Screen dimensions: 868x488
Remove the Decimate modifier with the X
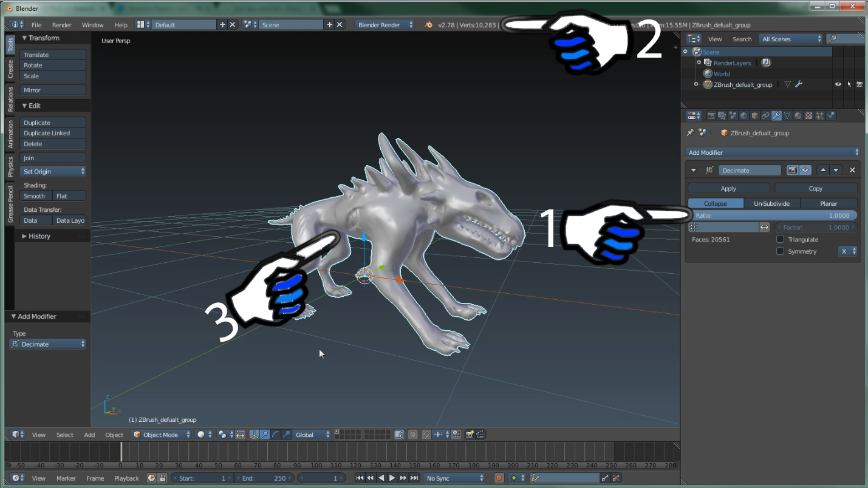(852, 170)
